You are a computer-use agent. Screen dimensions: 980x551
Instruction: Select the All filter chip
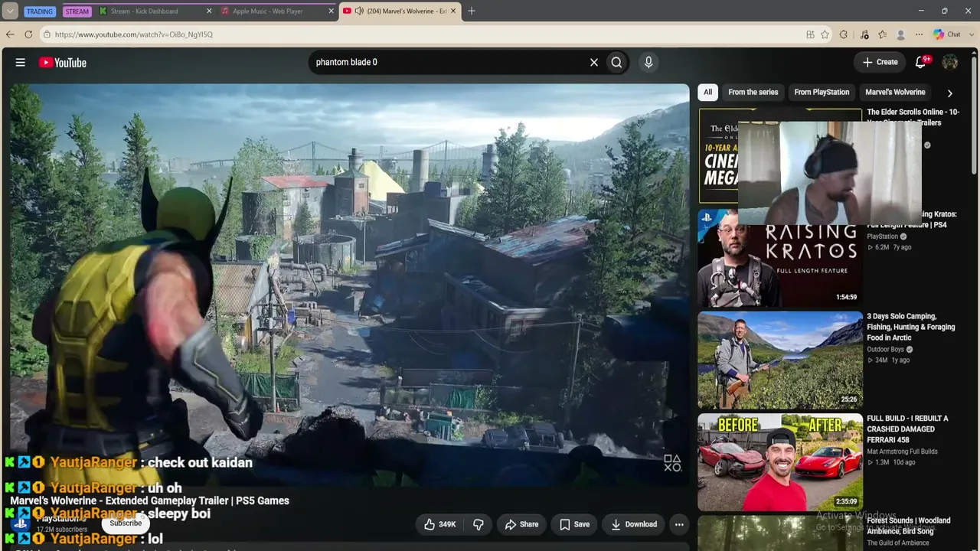[x=707, y=92]
